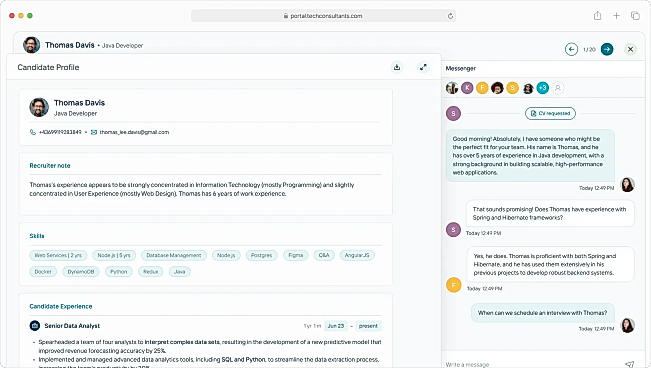Select the Web Services 2 yrs skill tag
The height and width of the screenshot is (368, 651).
click(58, 255)
